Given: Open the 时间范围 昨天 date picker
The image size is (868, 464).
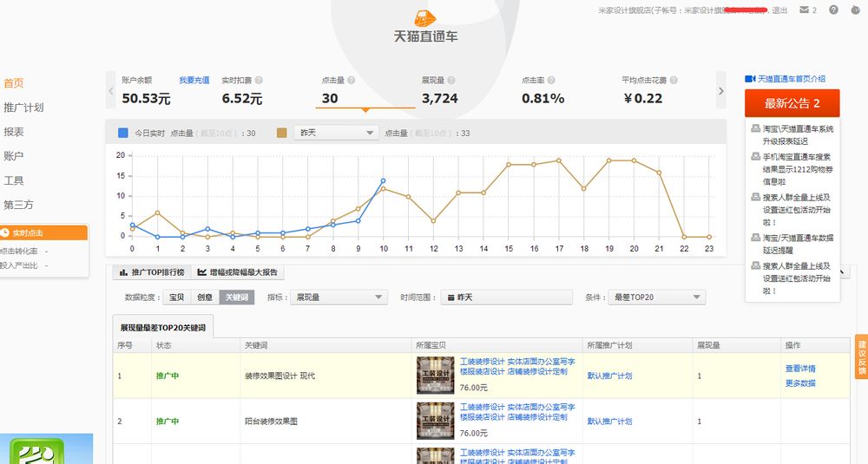Looking at the screenshot, I should tap(507, 297).
